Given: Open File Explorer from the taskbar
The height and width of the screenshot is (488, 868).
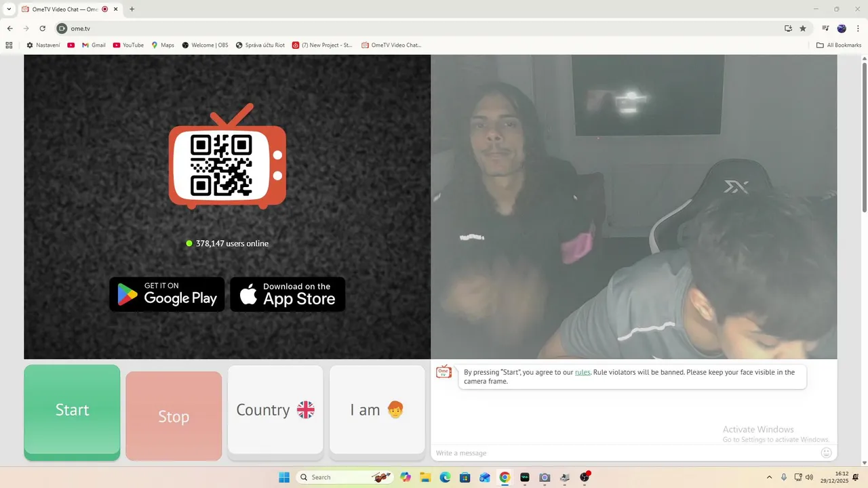Looking at the screenshot, I should click(425, 477).
